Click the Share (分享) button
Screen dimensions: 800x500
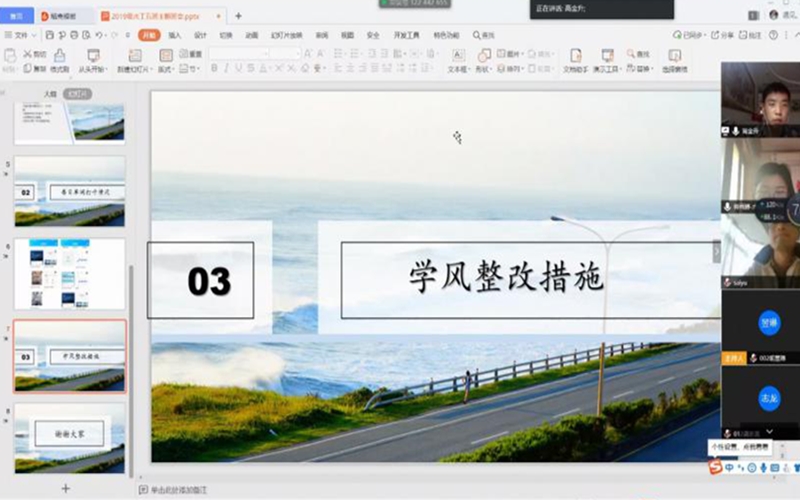[724, 35]
